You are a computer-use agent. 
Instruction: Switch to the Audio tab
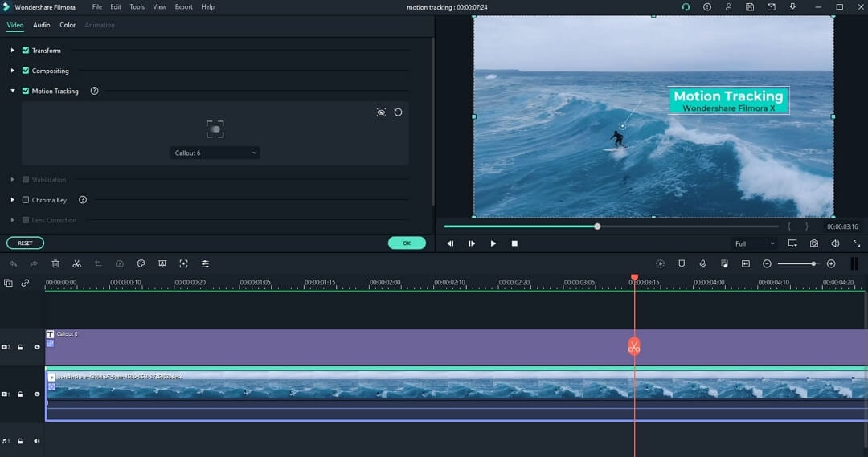(42, 25)
